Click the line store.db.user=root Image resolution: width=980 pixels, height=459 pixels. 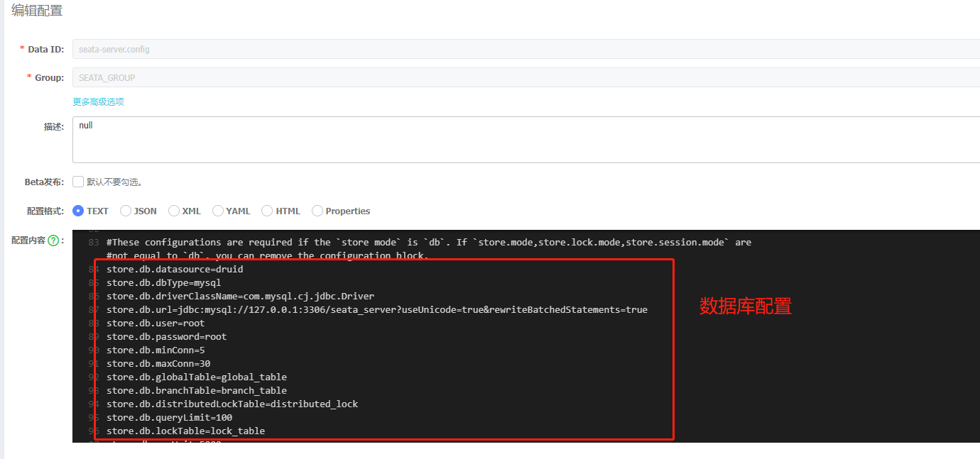click(156, 323)
